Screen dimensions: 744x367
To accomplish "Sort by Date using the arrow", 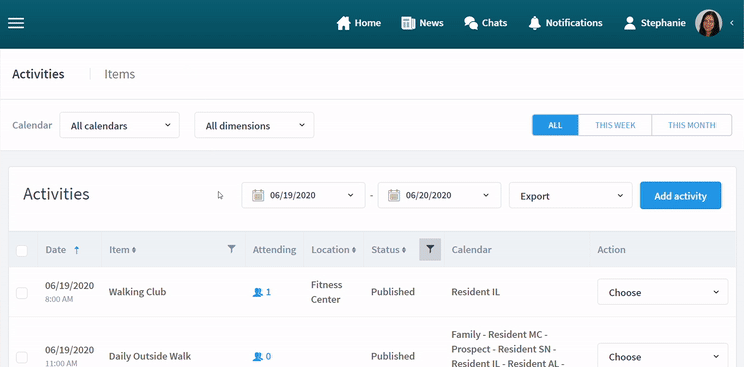I will (77, 250).
